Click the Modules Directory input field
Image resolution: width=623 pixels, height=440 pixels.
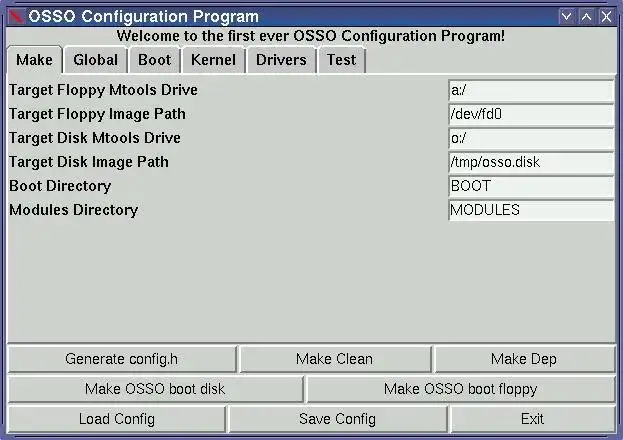[531, 210]
